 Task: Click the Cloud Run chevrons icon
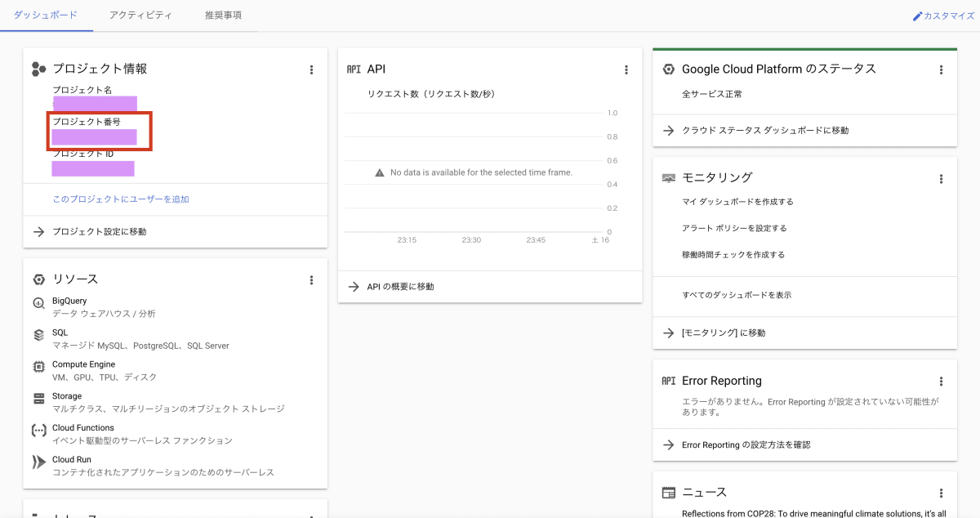(38, 462)
